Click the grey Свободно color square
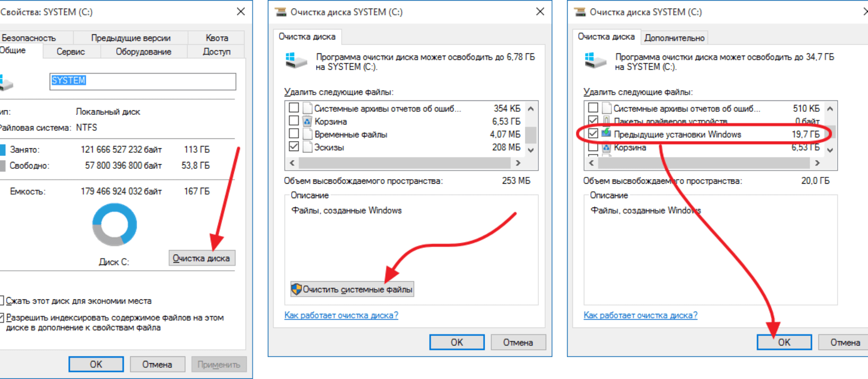This screenshot has height=379, width=868. point(3,166)
